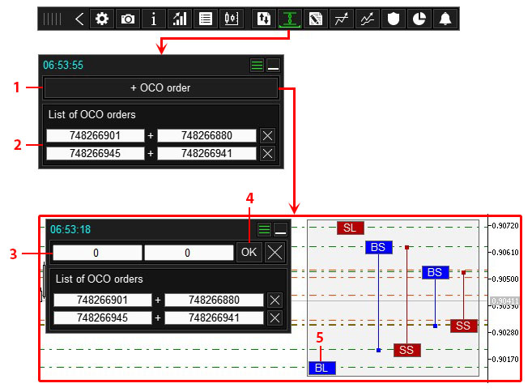Open the notes pencil icon

pyautogui.click(x=316, y=19)
